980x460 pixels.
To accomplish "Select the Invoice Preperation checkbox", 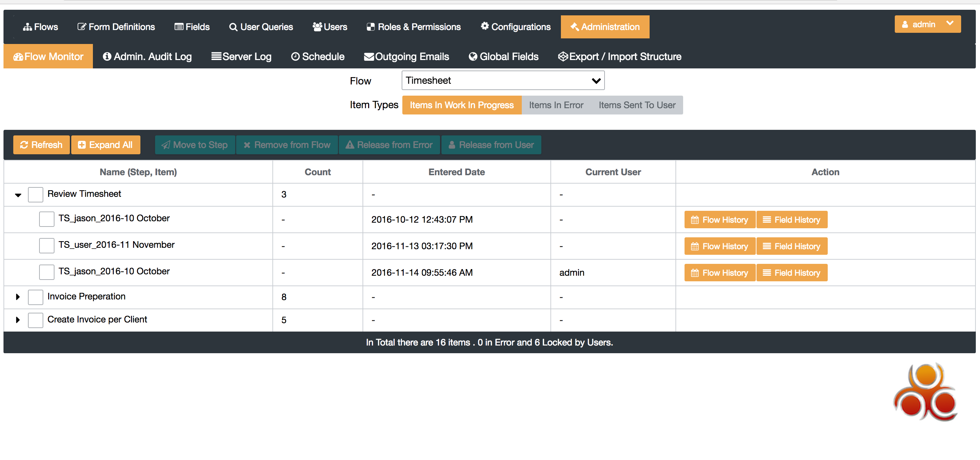I will (35, 297).
